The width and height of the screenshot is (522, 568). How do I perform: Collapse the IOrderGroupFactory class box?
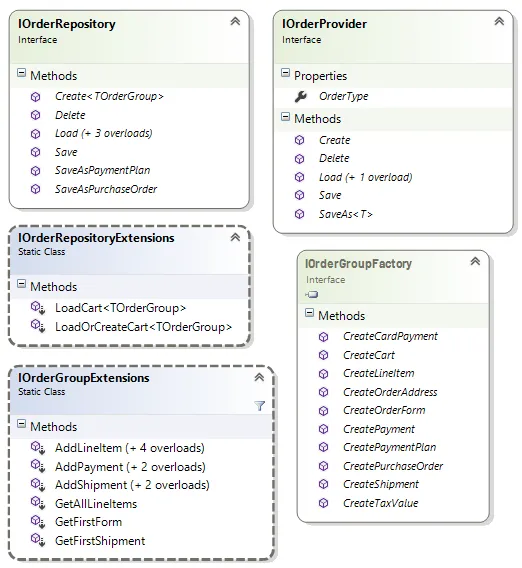[x=475, y=261]
